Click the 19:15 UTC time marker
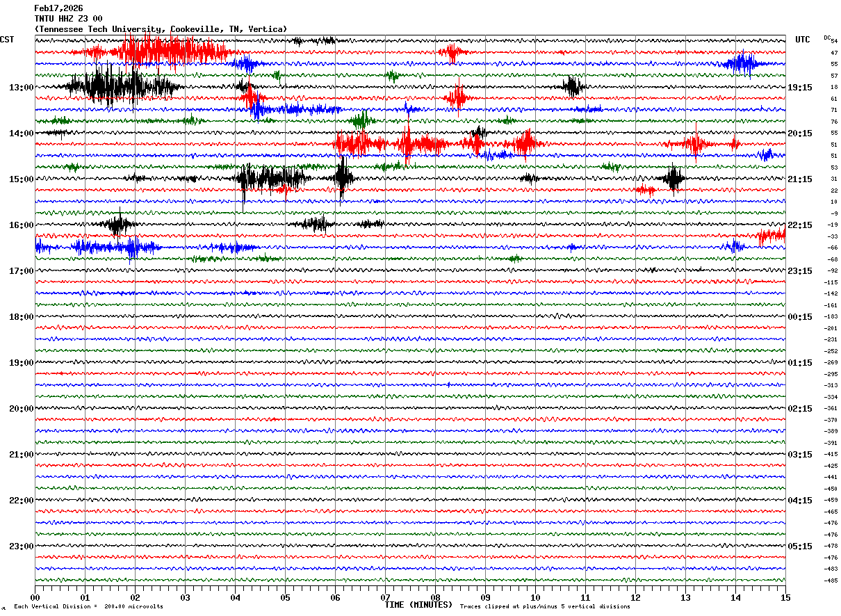The width and height of the screenshot is (841, 616). click(799, 88)
